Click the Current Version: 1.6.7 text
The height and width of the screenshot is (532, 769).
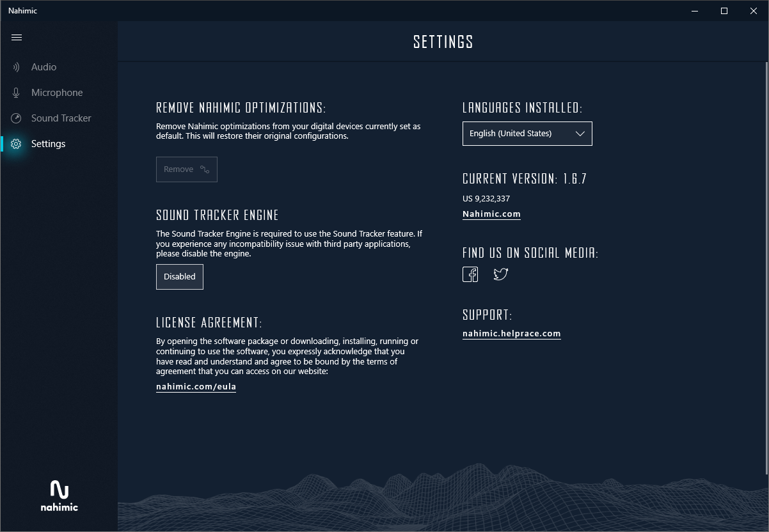525,179
